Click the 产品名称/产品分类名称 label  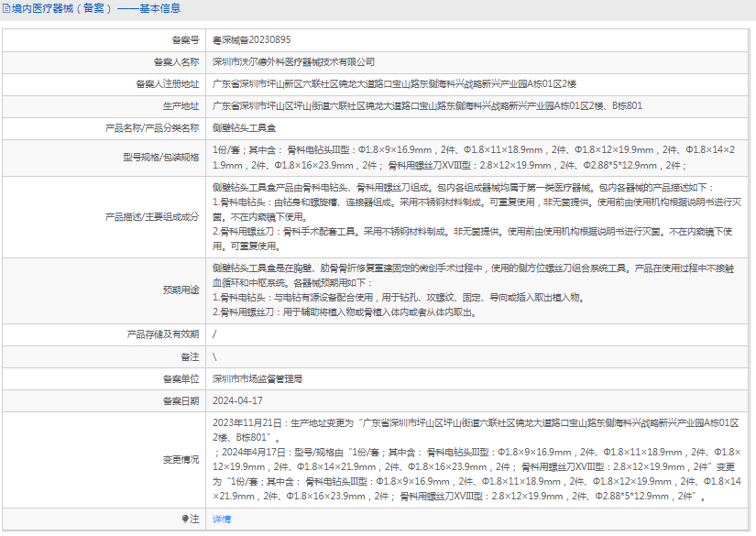pyautogui.click(x=152, y=128)
